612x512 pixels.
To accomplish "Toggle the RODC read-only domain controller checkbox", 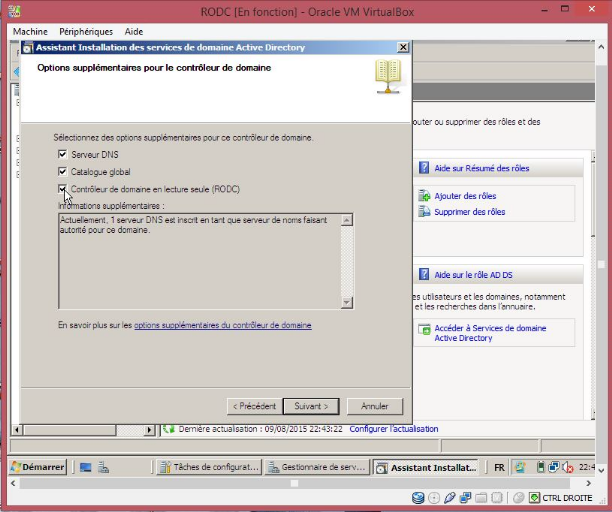I will click(x=62, y=189).
